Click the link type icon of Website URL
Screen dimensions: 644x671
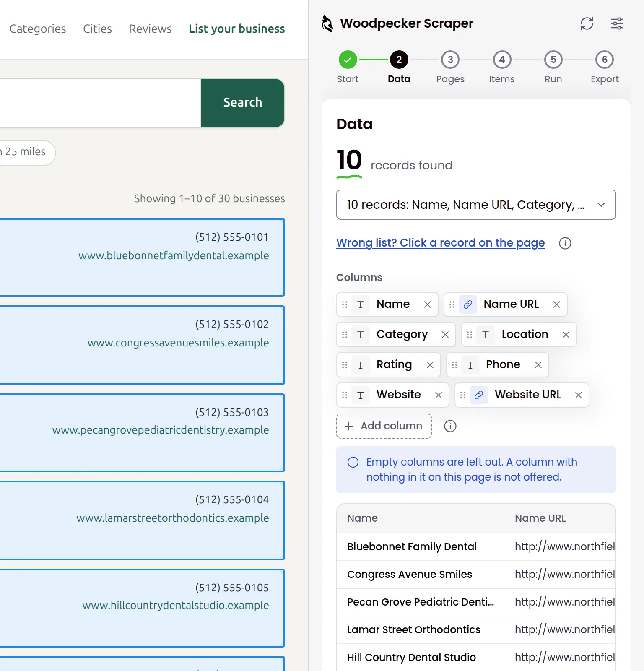(479, 395)
